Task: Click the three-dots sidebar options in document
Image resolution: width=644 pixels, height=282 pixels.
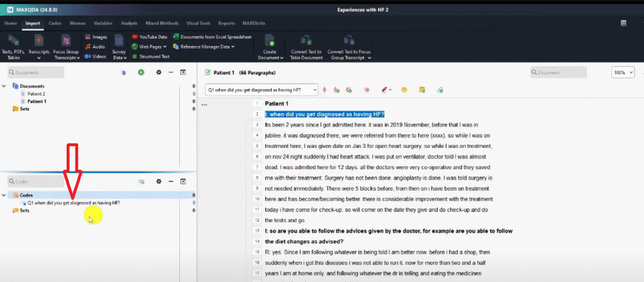Action: point(204,105)
